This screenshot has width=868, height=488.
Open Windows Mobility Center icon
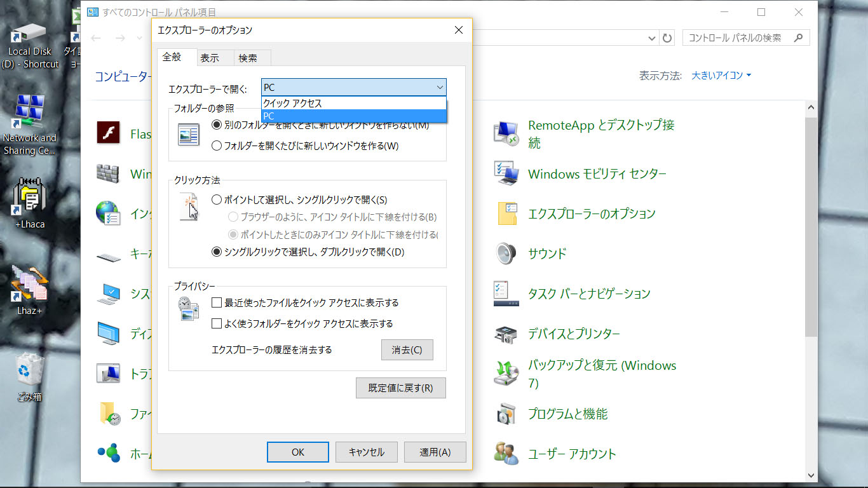point(507,173)
